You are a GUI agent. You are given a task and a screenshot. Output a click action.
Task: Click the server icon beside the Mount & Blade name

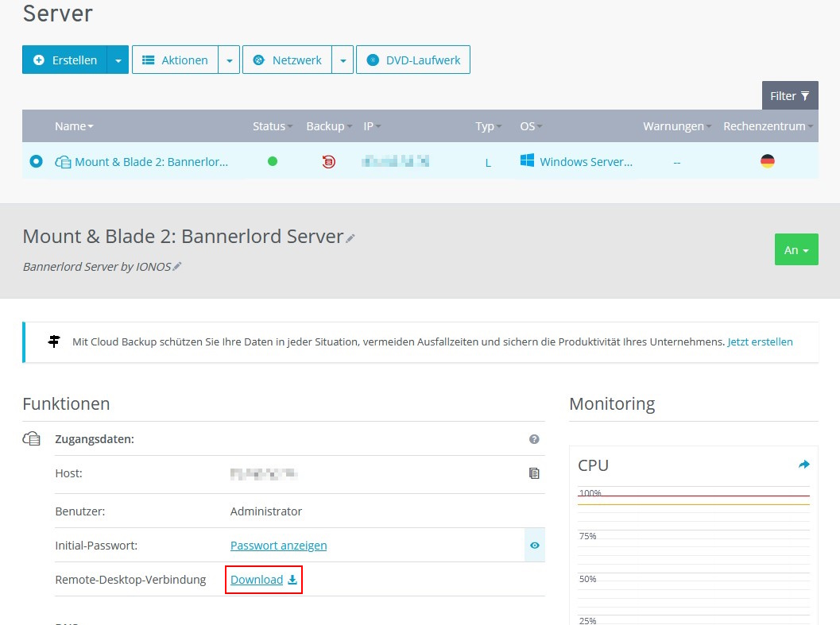tap(63, 162)
